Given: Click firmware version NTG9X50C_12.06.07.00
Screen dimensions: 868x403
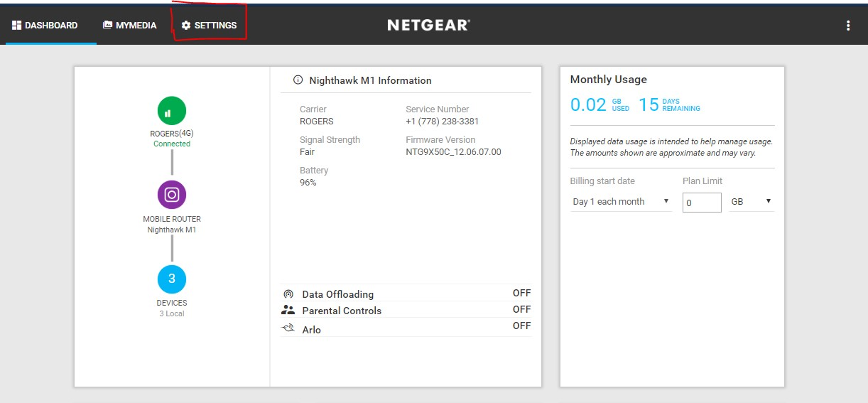Looking at the screenshot, I should point(453,152).
